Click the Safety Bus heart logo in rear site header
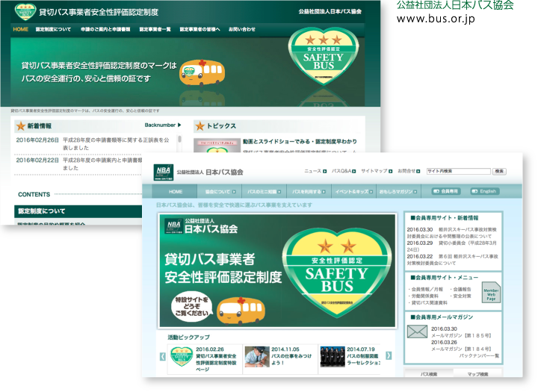 25,12
